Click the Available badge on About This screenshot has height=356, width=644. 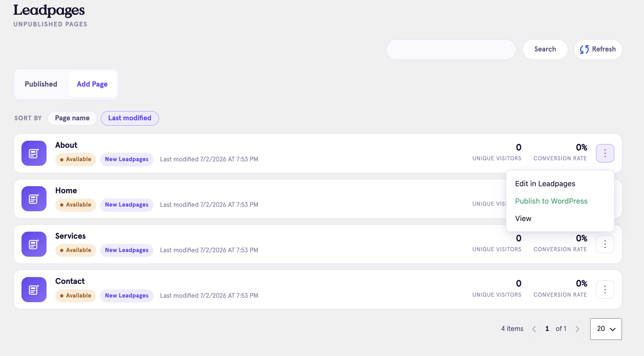76,159
